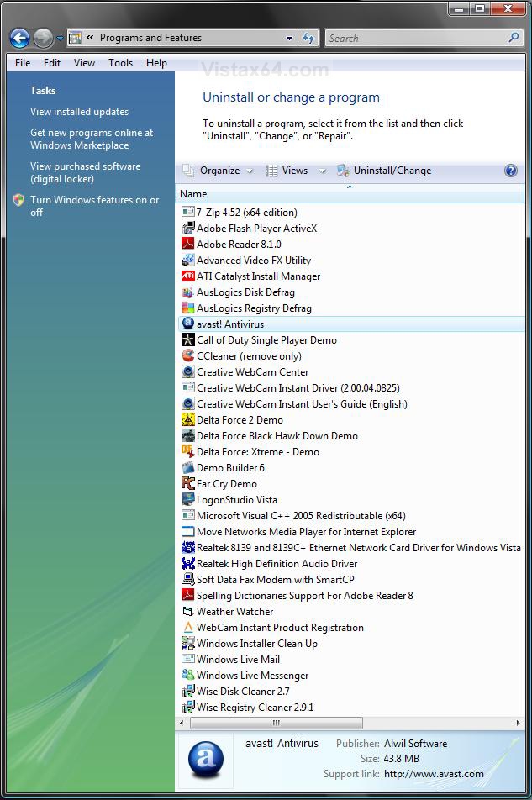Viewport: 532px width, 800px height.
Task: Click the Adobe Reader 8.1.0 icon
Action: 187,244
